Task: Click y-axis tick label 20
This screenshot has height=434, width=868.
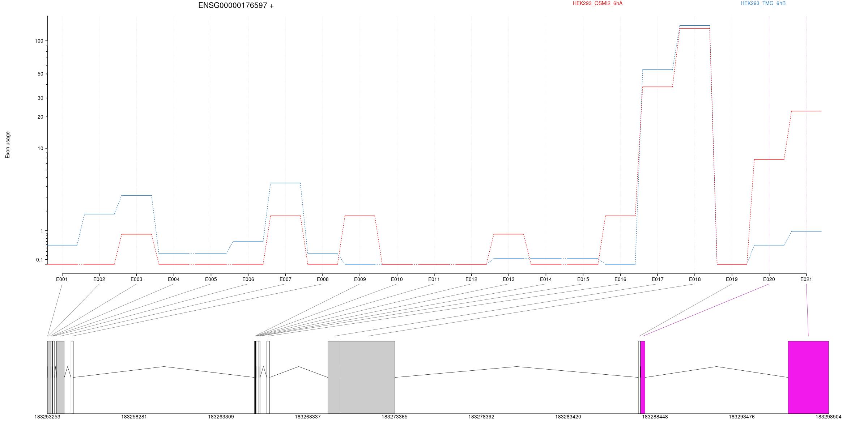Action: (x=40, y=117)
